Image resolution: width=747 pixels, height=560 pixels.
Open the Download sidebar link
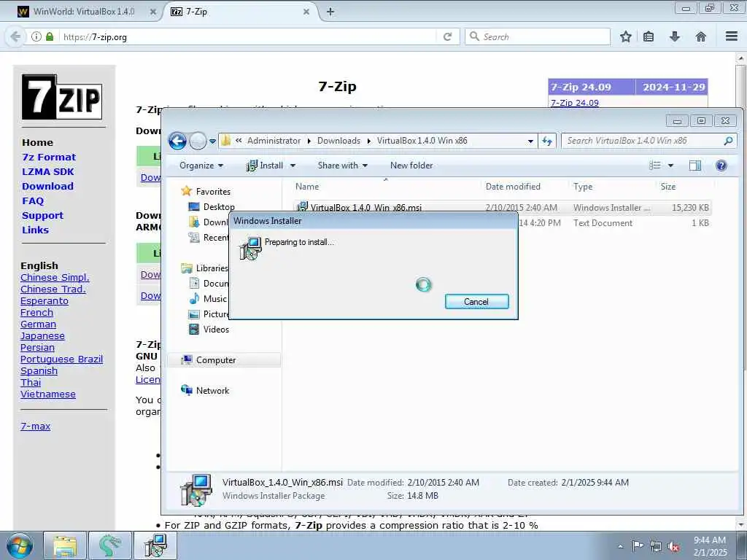pos(47,187)
